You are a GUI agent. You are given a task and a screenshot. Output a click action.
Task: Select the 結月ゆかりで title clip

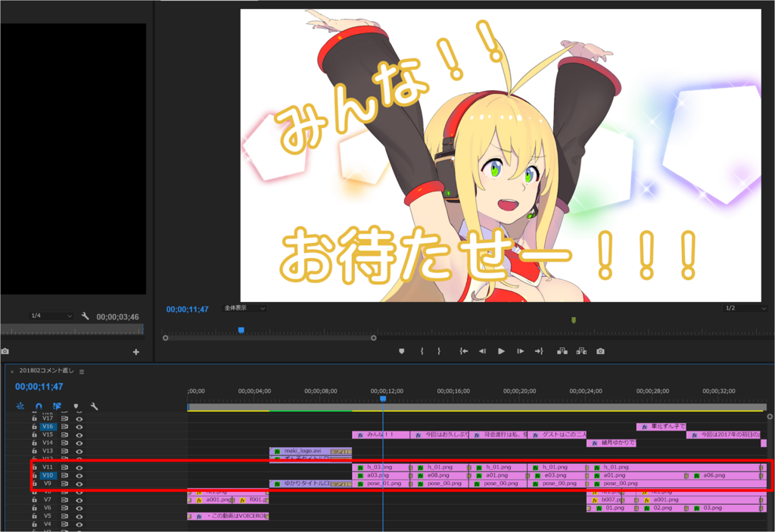pyautogui.click(x=612, y=443)
